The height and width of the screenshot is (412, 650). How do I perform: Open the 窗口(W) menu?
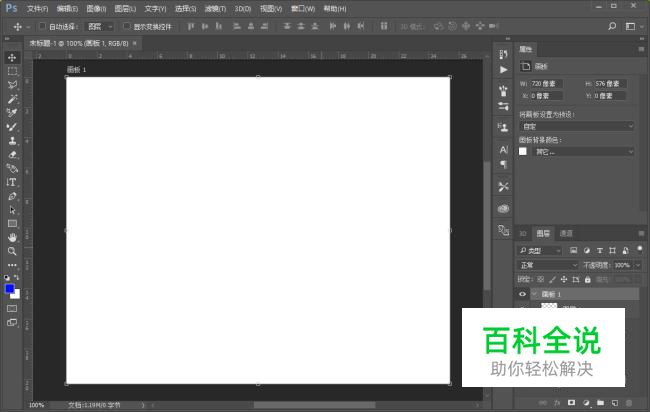pos(303,8)
